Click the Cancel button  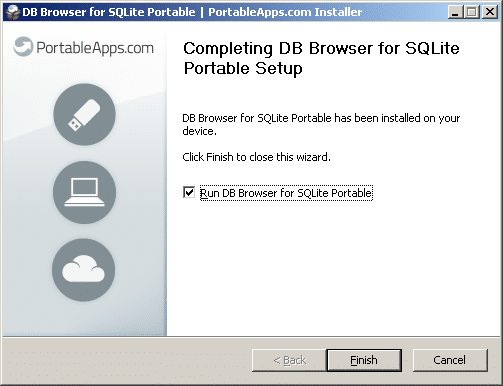pyautogui.click(x=450, y=360)
